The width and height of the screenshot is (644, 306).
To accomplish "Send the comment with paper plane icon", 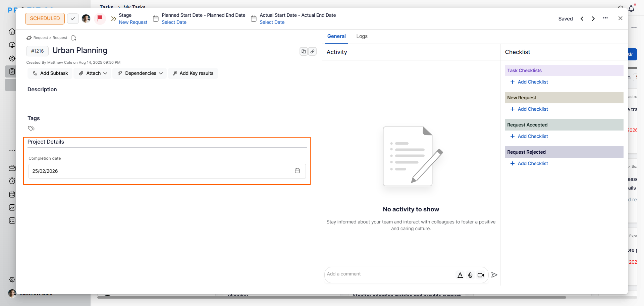I will pyautogui.click(x=494, y=275).
